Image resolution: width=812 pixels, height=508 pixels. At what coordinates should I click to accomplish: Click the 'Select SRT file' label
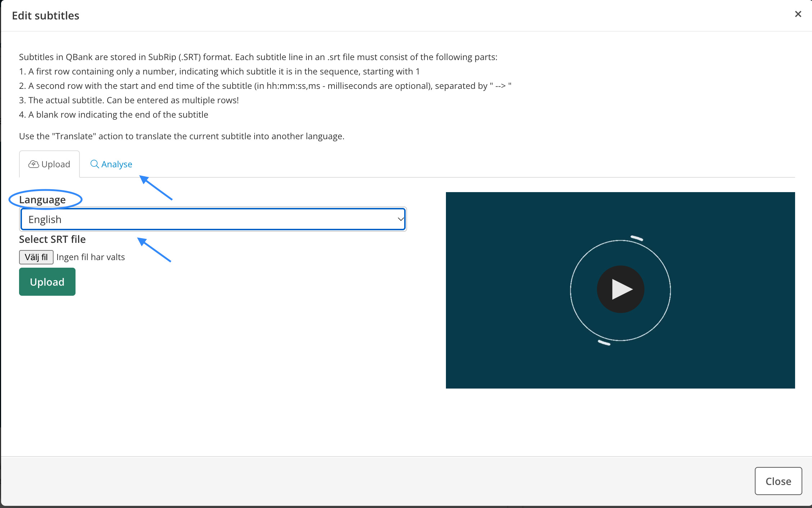[x=53, y=239]
